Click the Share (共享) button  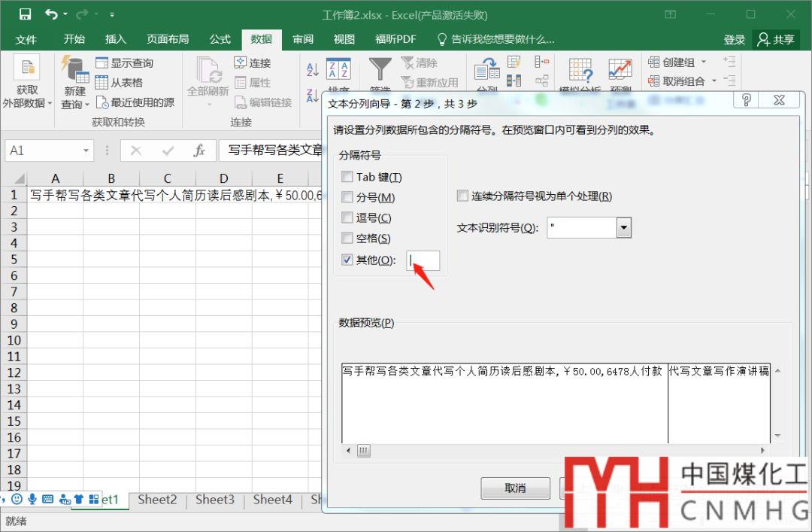pos(776,39)
